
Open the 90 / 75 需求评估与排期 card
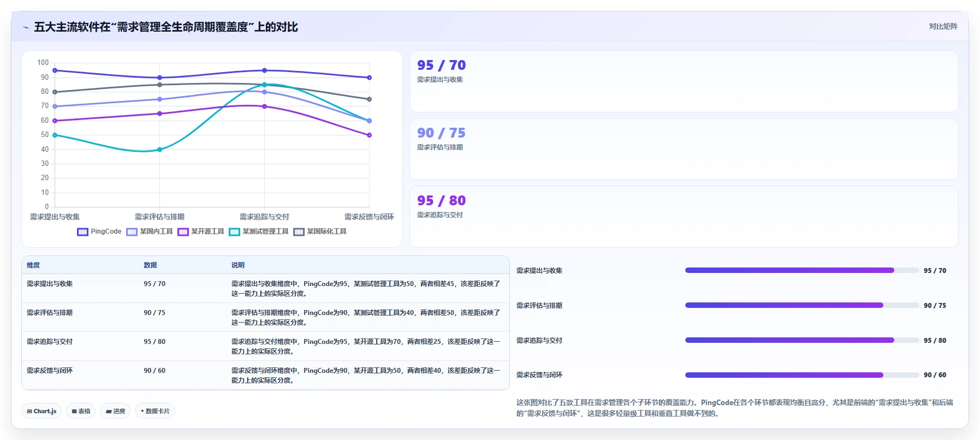pos(684,149)
